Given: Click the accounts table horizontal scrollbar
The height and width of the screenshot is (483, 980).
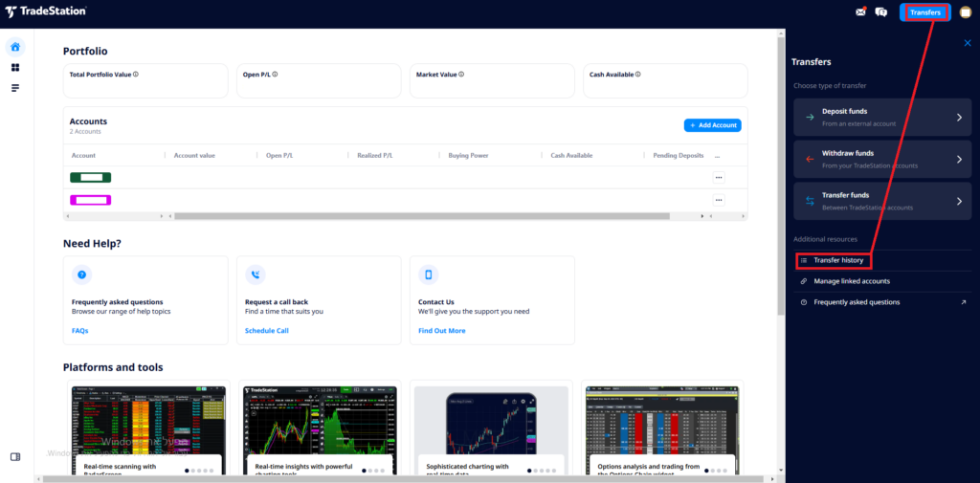Looking at the screenshot, I should pos(422,216).
